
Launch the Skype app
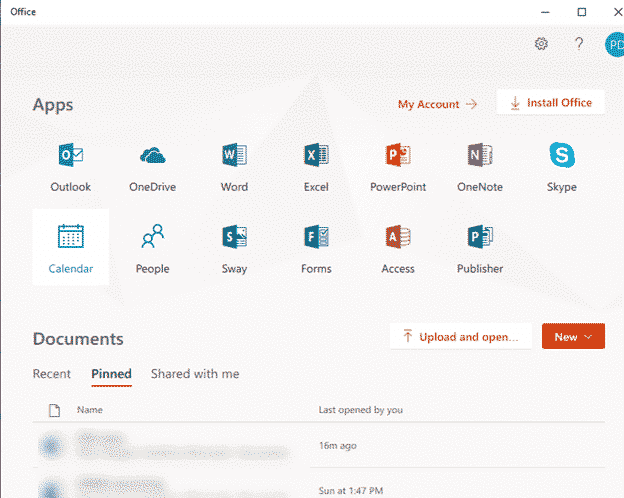[562, 166]
